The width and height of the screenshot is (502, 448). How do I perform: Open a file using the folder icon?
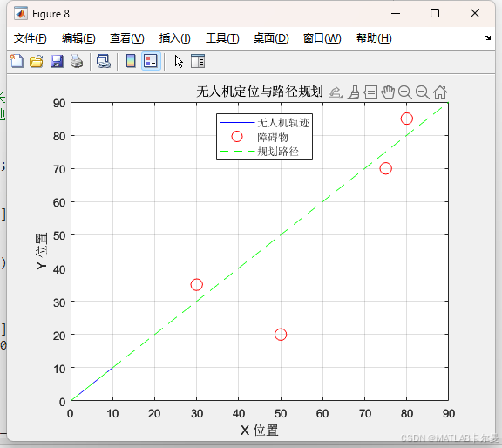(x=37, y=61)
